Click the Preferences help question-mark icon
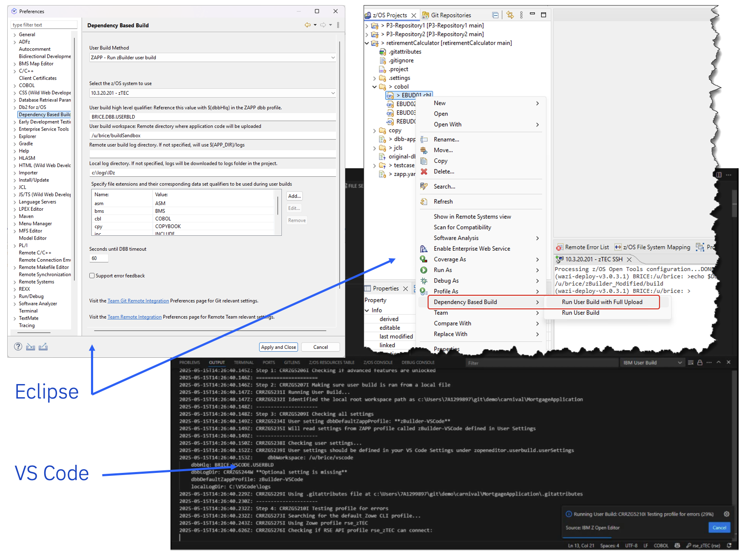 click(18, 347)
